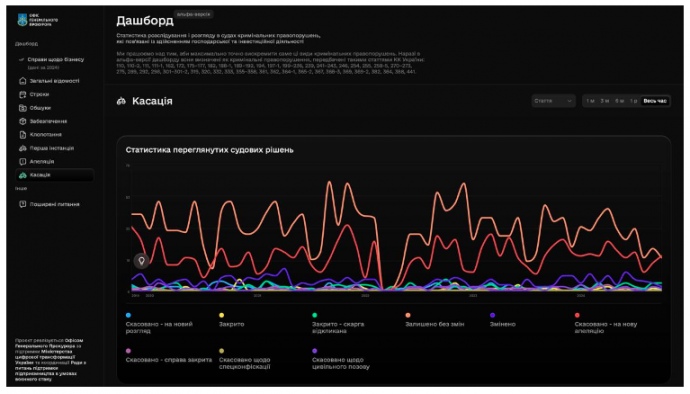Open the Стаття dropdown

pyautogui.click(x=553, y=101)
